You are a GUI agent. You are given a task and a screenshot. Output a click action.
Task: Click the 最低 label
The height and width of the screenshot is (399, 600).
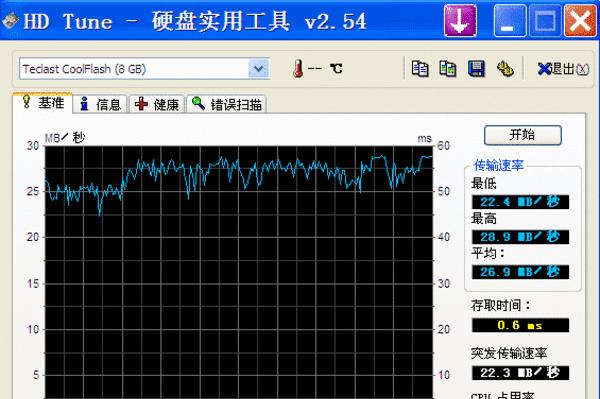click(x=484, y=183)
